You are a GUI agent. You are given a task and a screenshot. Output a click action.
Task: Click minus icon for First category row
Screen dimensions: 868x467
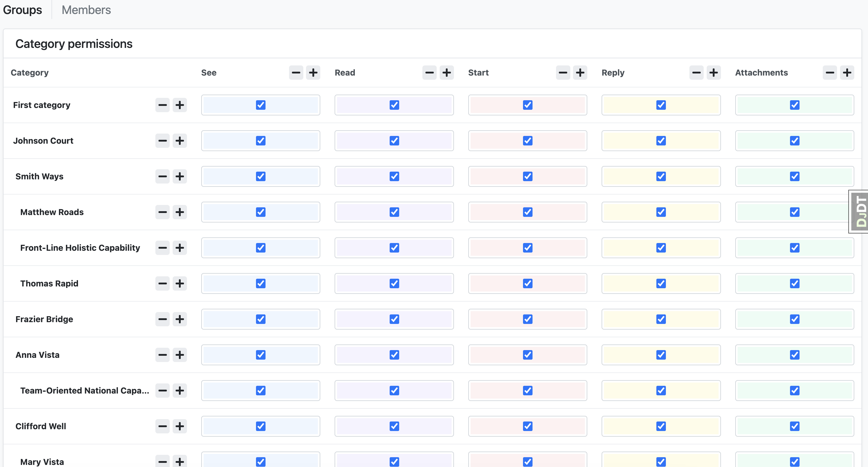click(x=163, y=105)
